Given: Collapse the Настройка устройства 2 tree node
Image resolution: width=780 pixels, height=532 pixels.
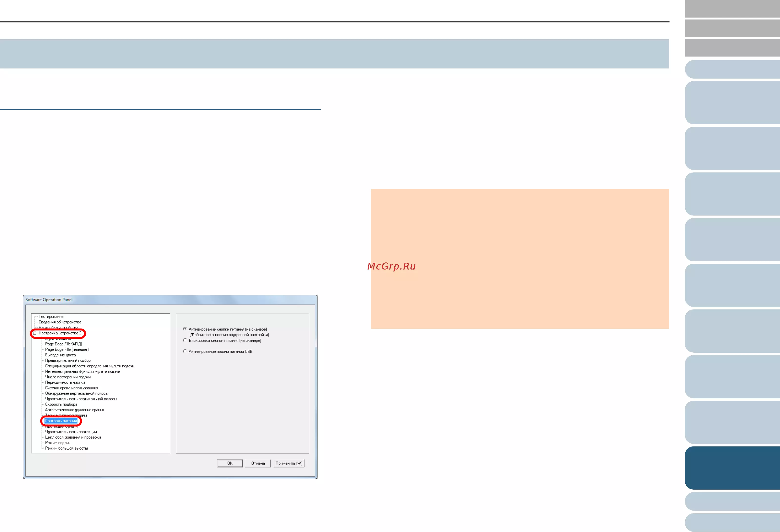Looking at the screenshot, I should (x=35, y=333).
